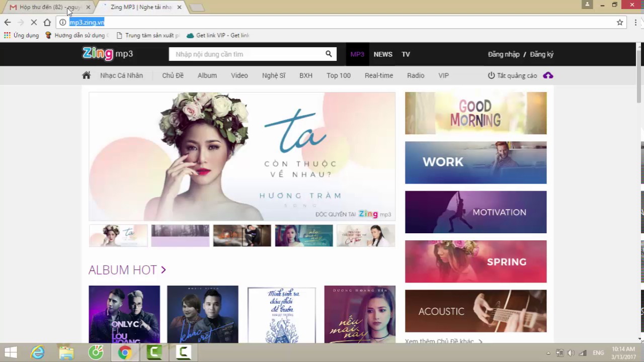Select the second banner thumbnail, purple with trees
The width and height of the screenshot is (644, 362).
click(x=180, y=235)
